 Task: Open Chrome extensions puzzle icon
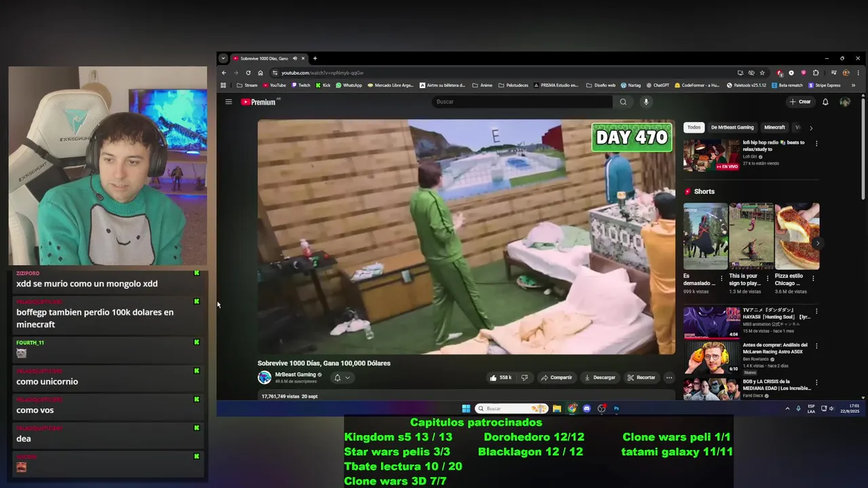point(816,73)
